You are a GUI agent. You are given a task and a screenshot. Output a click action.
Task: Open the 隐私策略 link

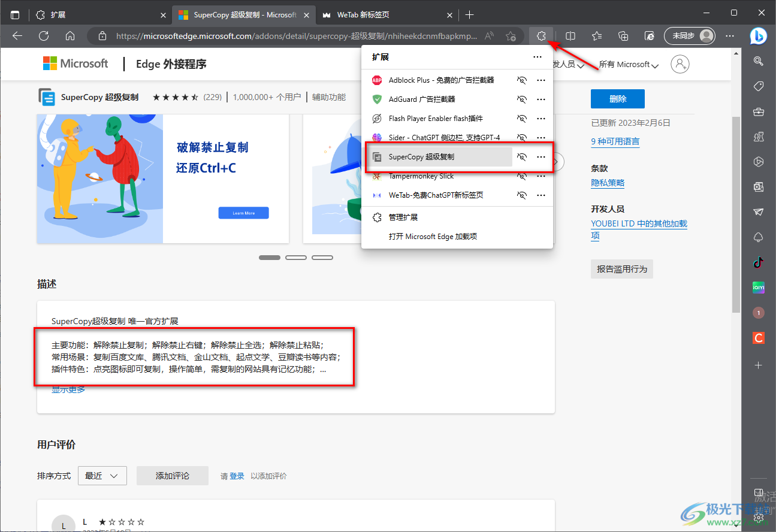(x=608, y=183)
